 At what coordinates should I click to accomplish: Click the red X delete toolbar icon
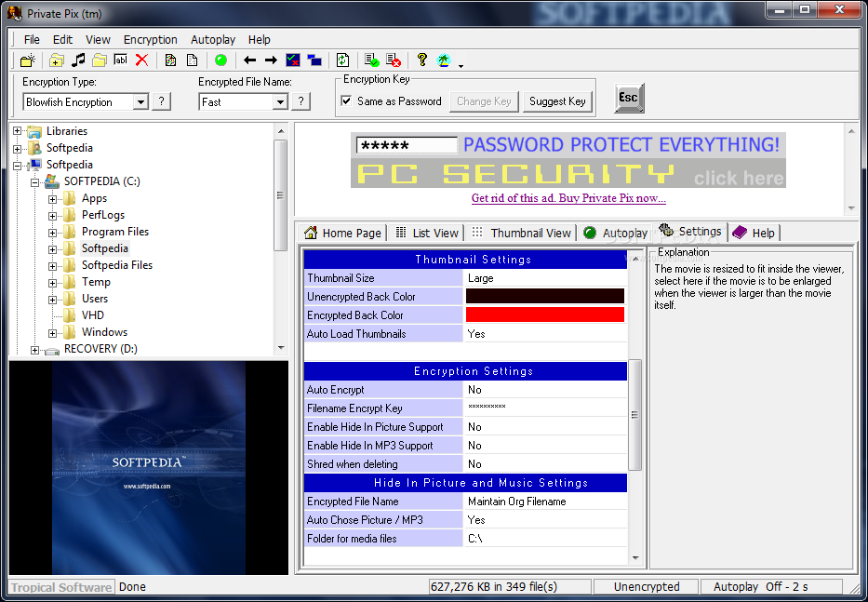pyautogui.click(x=142, y=60)
